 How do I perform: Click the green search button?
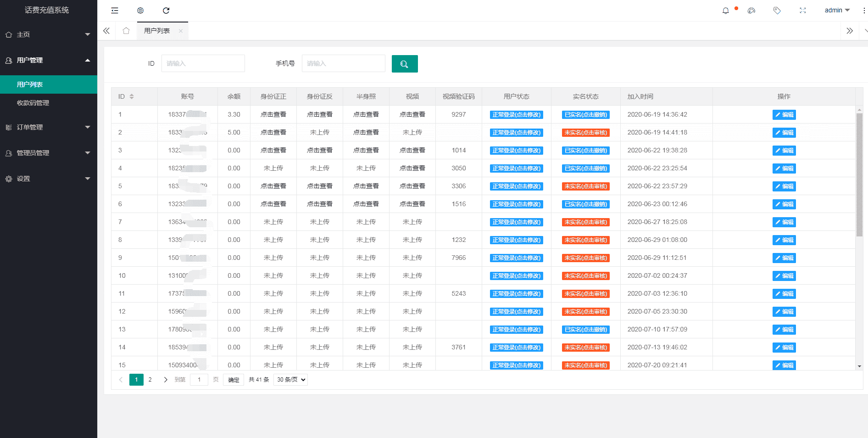pyautogui.click(x=404, y=64)
